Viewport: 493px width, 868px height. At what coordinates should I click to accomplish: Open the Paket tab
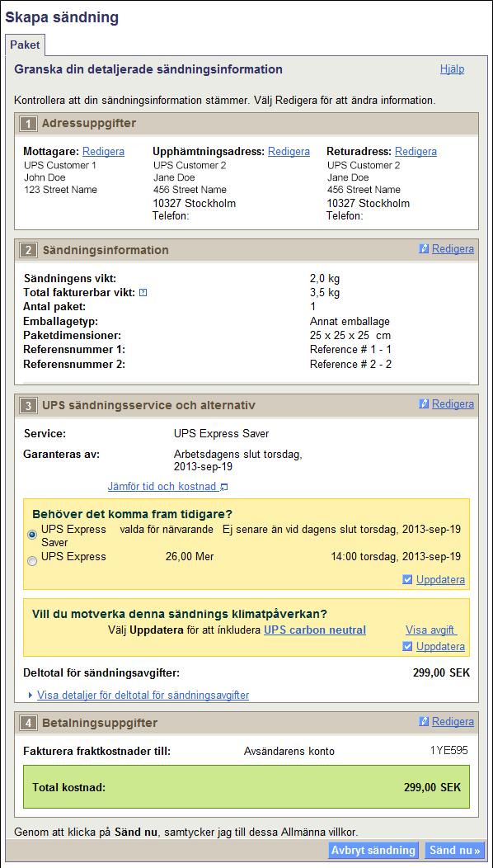click(25, 45)
